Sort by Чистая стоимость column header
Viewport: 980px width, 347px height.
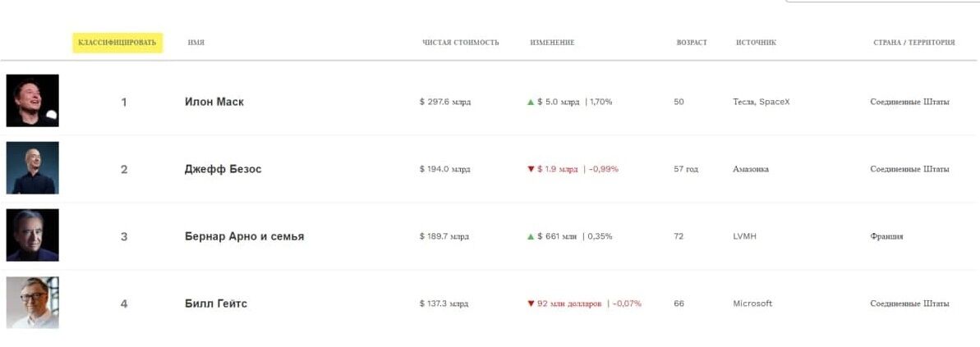[460, 43]
